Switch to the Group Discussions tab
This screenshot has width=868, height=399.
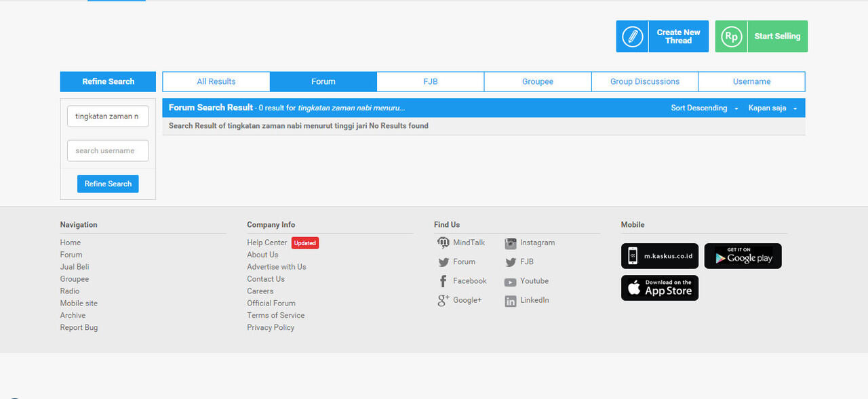click(645, 81)
